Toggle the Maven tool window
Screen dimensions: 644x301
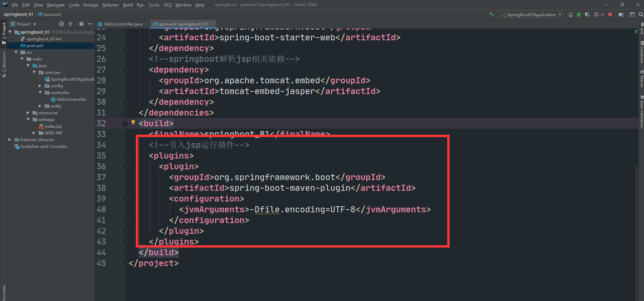coord(641,79)
